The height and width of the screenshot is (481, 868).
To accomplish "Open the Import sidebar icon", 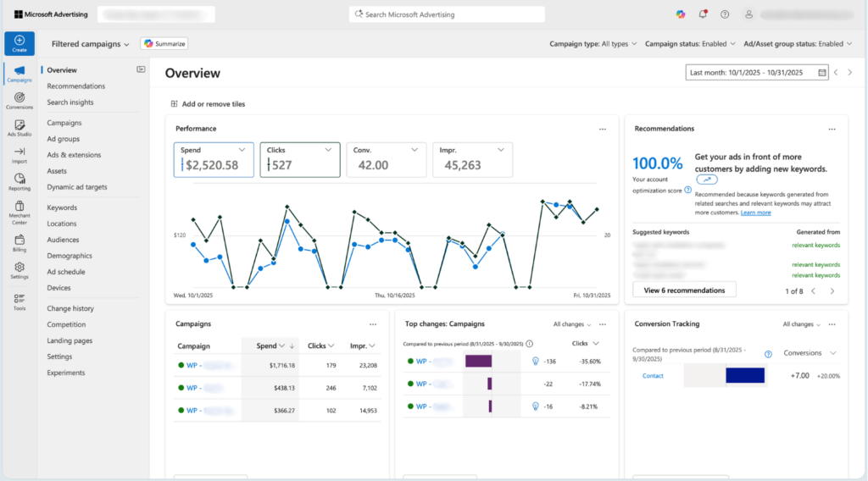I will click(x=19, y=155).
